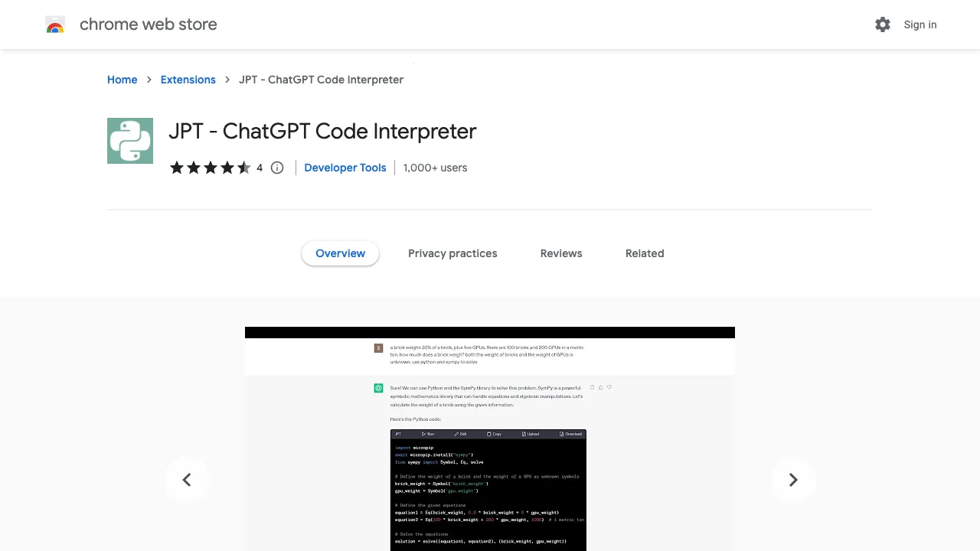Click the '1,000+ users' text

[435, 168]
